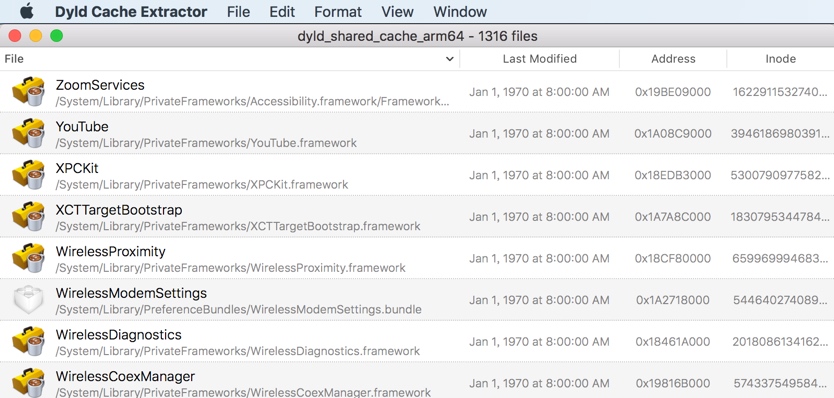Viewport: 834px width, 398px height.
Task: Sort by the Inode column header
Action: pyautogui.click(x=780, y=59)
